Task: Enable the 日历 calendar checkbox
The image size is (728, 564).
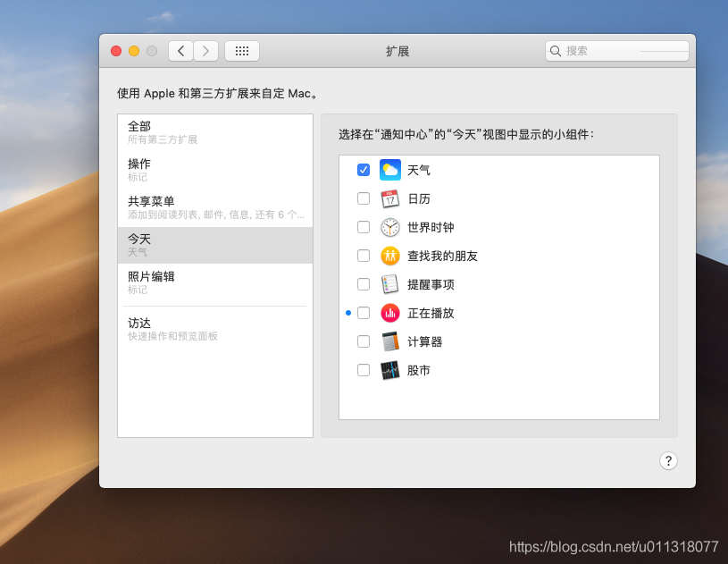Action: (364, 198)
